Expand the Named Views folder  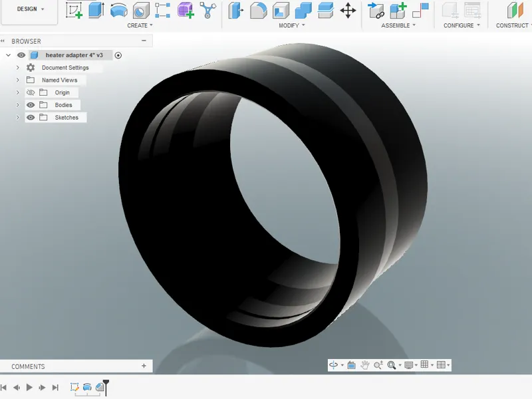click(x=18, y=80)
